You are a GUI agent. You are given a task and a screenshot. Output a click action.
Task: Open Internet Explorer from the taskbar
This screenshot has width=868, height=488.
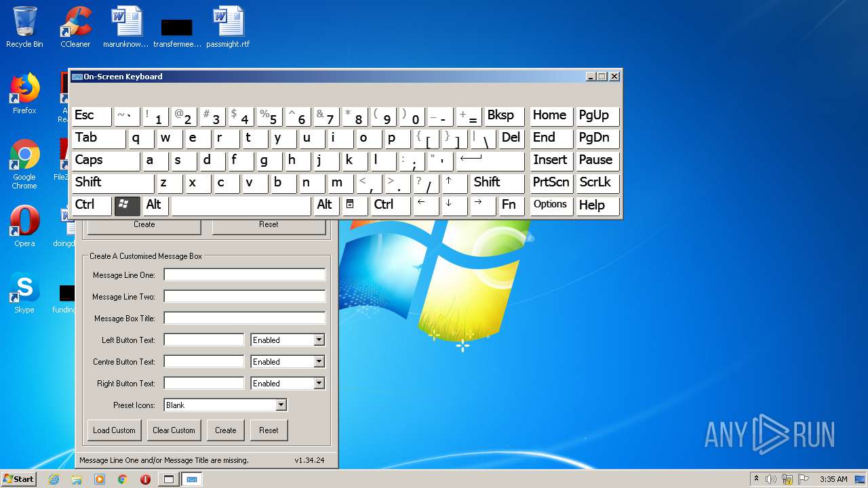point(54,479)
